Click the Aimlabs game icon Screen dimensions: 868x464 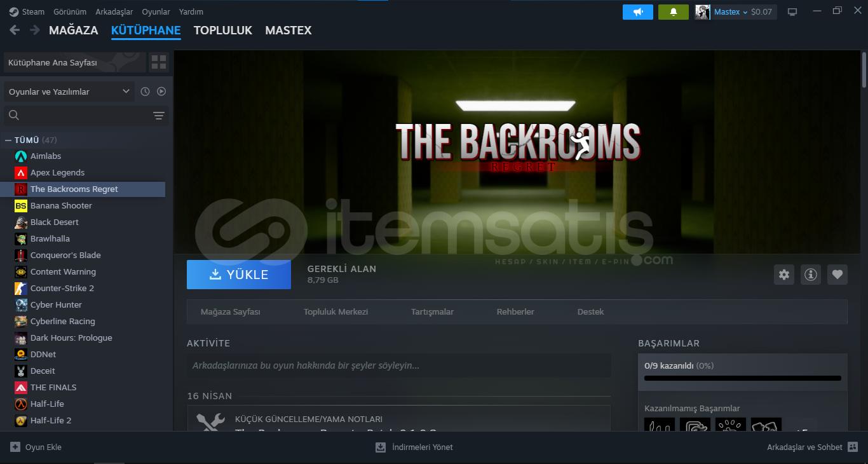[x=21, y=156]
